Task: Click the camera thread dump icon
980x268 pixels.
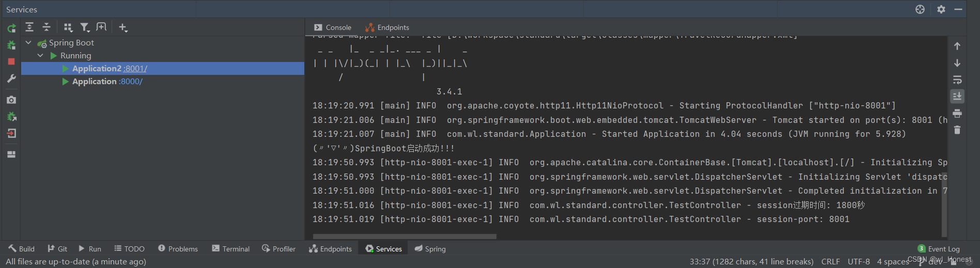Action: click(11, 100)
